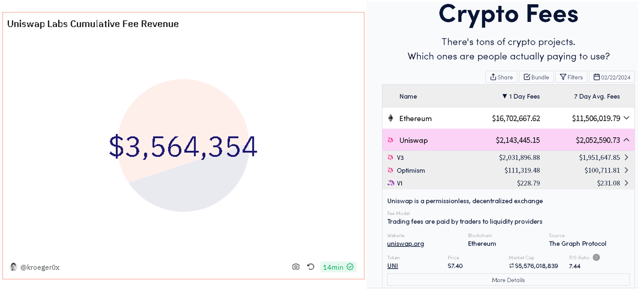This screenshot has width=644, height=289.
Task: Collapse the Uniswap row chevron
Action: click(626, 140)
